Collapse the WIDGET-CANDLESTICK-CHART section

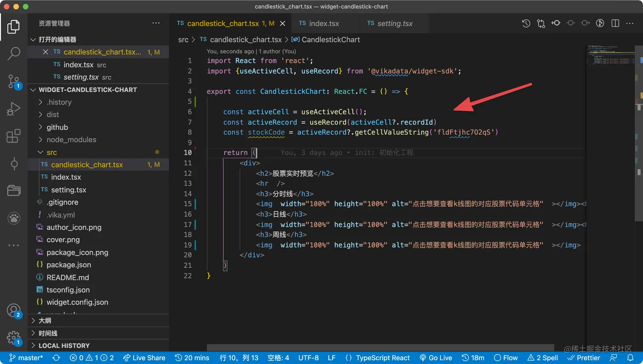pos(98,90)
